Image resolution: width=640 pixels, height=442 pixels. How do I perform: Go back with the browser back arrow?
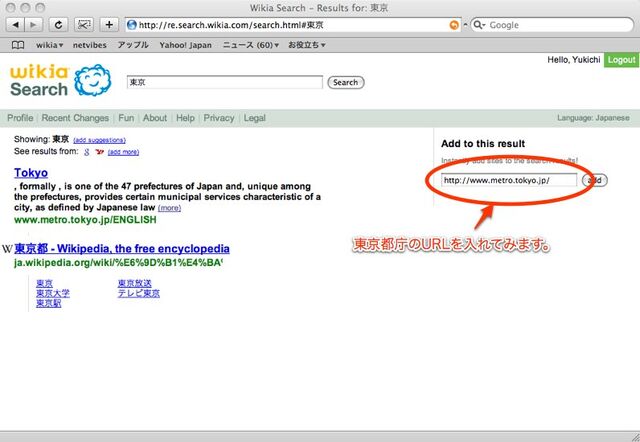tap(16, 25)
